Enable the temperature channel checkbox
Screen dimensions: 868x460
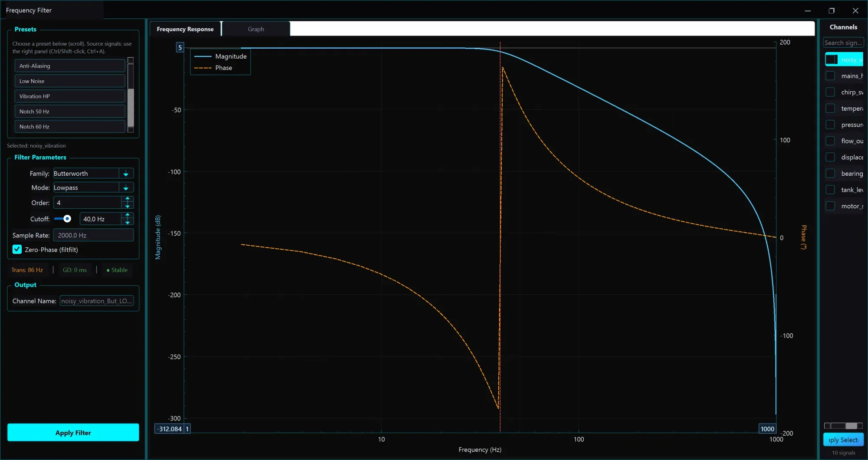pyautogui.click(x=830, y=108)
